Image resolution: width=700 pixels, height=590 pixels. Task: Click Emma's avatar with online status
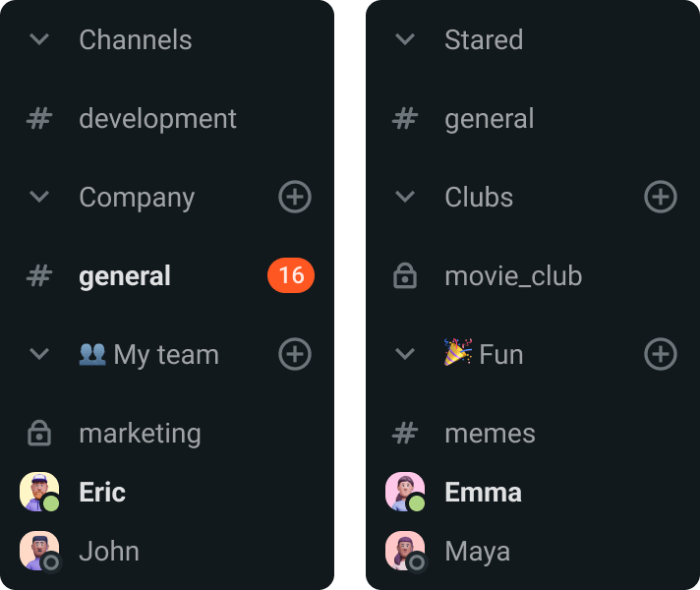click(x=405, y=492)
